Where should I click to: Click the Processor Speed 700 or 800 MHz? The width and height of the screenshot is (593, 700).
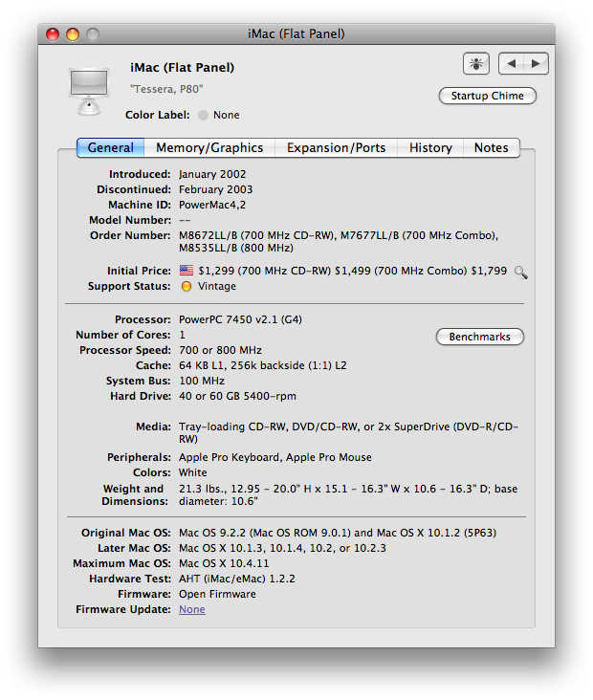(x=220, y=350)
